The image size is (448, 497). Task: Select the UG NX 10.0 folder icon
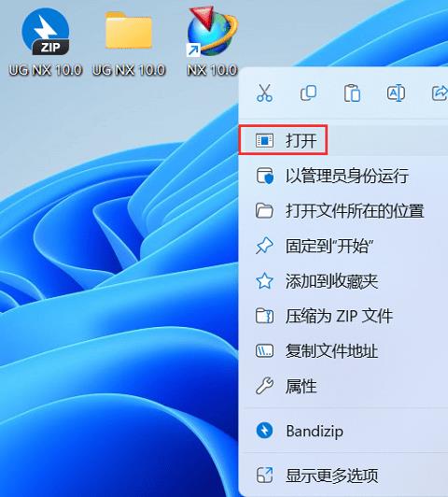pos(129,31)
